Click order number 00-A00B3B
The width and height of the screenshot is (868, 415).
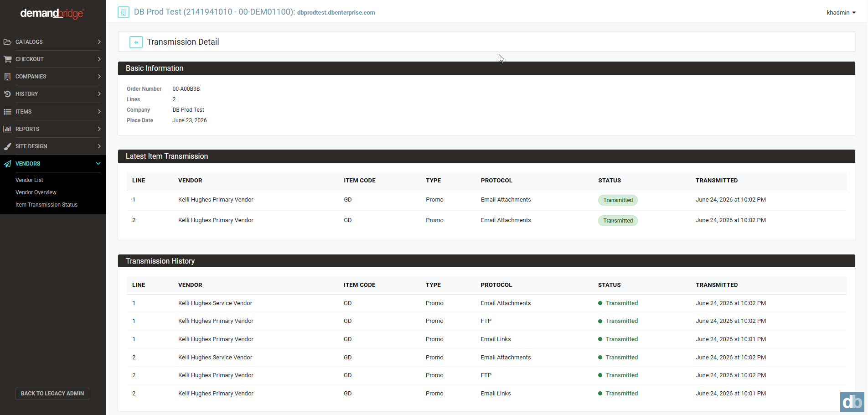point(186,89)
